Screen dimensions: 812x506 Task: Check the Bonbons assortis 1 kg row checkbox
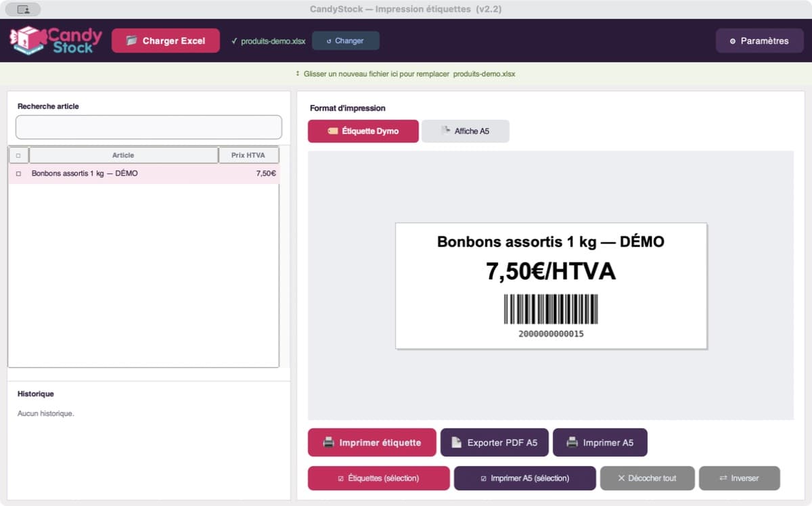pos(18,174)
